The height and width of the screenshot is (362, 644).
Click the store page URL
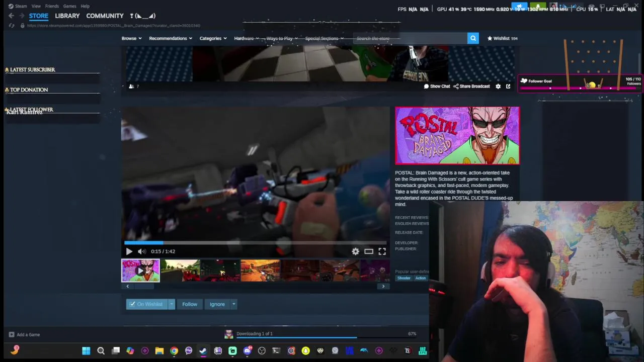pyautogui.click(x=113, y=25)
